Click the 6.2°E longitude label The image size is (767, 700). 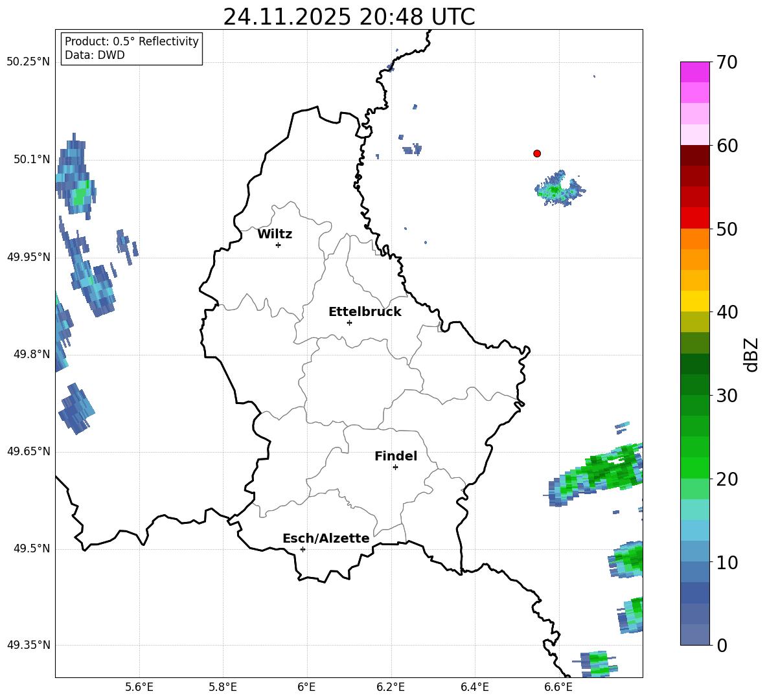391,687
